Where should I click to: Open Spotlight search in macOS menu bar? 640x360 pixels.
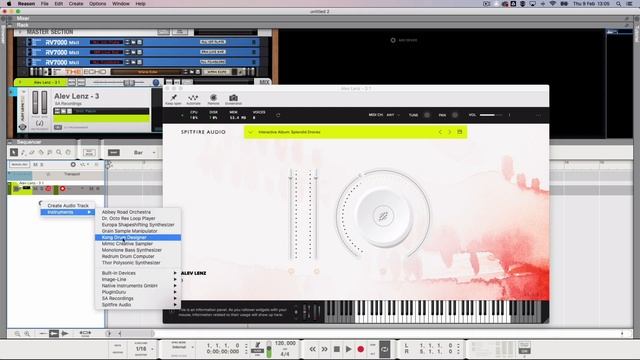coord(619,4)
